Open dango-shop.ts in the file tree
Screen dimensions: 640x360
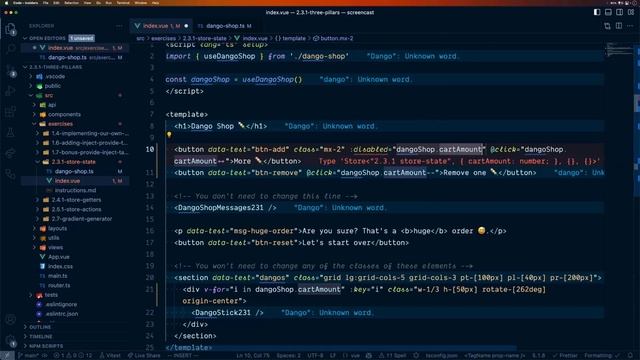point(74,171)
